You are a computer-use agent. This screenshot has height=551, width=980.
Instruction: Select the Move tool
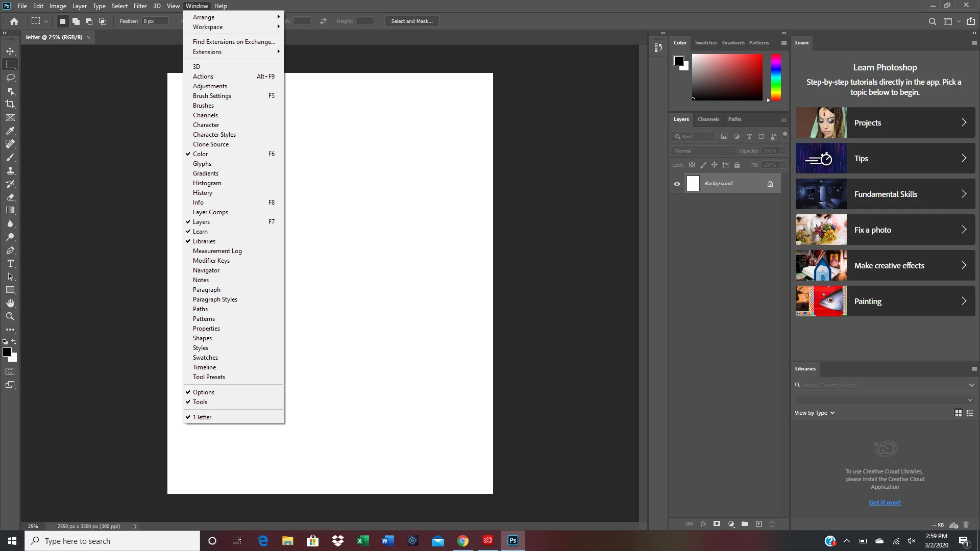10,51
